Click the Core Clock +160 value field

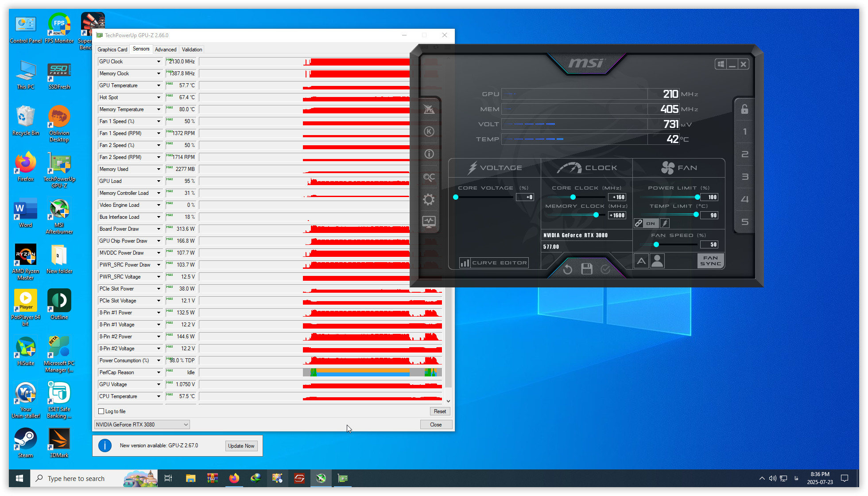pyautogui.click(x=617, y=197)
